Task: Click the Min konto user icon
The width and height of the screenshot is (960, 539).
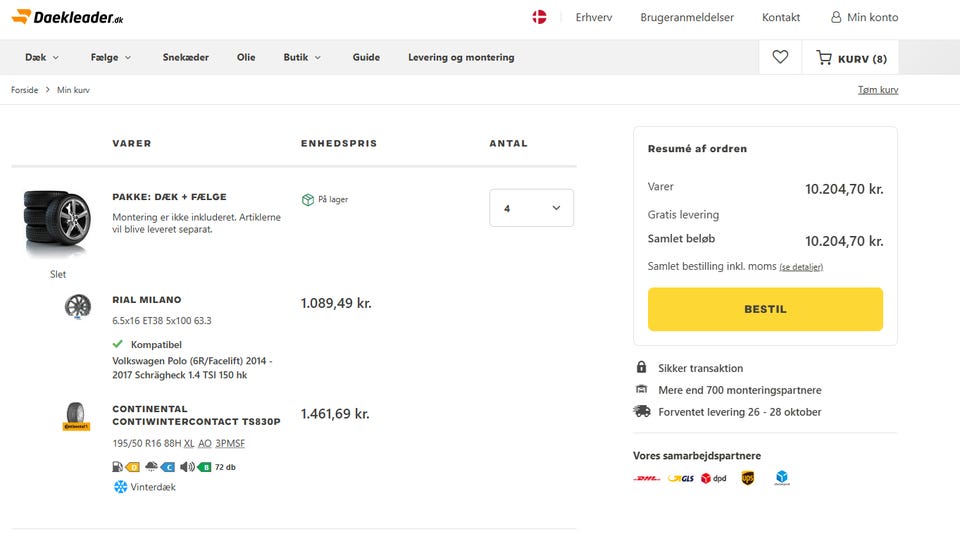Action: click(836, 17)
